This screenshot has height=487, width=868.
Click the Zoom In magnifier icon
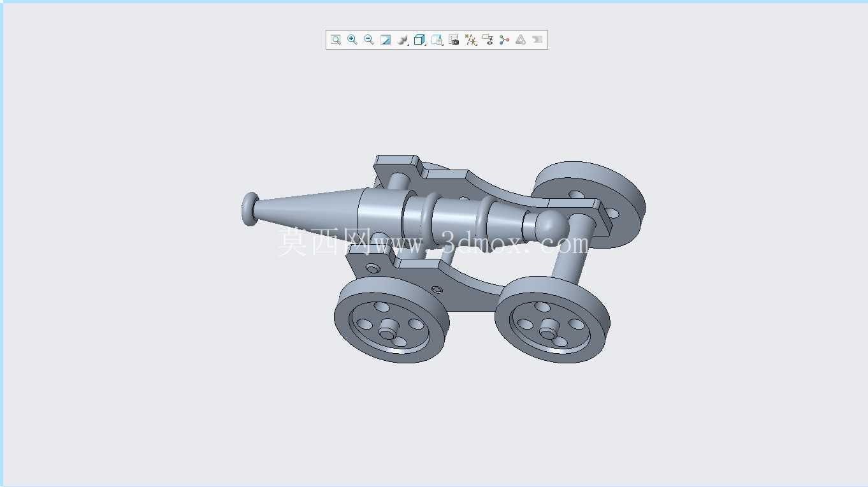pyautogui.click(x=352, y=40)
